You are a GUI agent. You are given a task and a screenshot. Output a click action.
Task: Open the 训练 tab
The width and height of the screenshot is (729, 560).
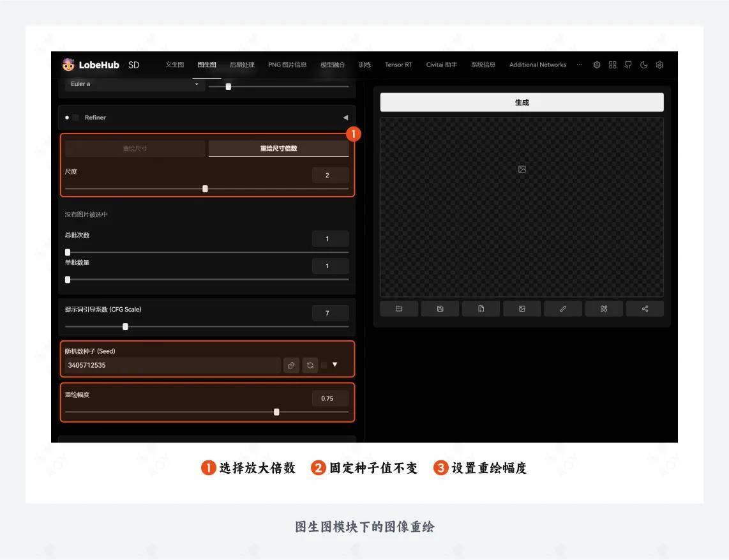click(x=365, y=64)
